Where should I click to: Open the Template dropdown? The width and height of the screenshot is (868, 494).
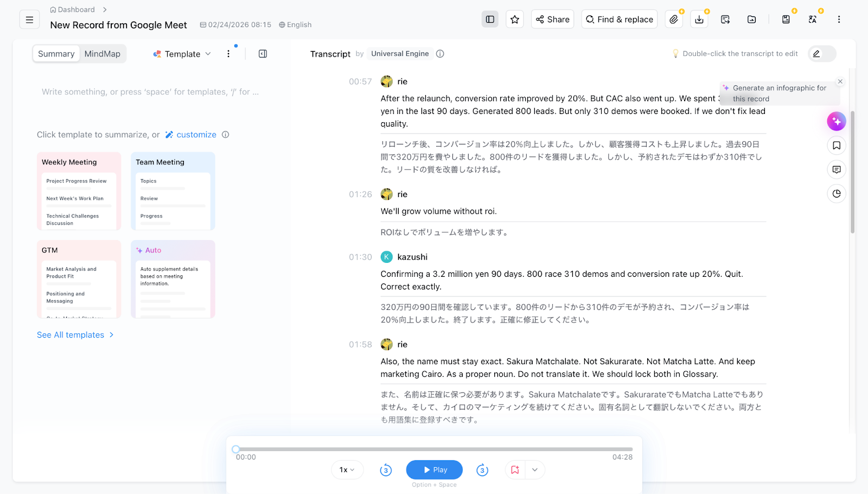tap(182, 54)
